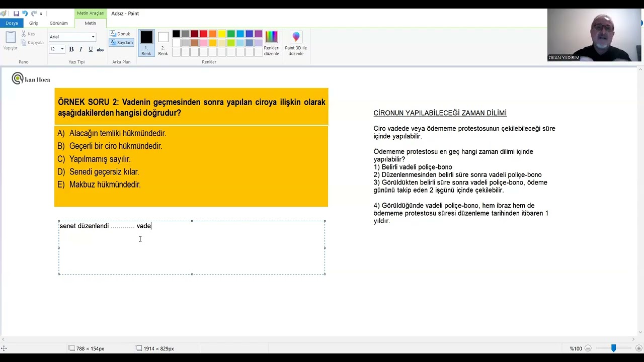Toggle bold text formatting

click(x=71, y=49)
